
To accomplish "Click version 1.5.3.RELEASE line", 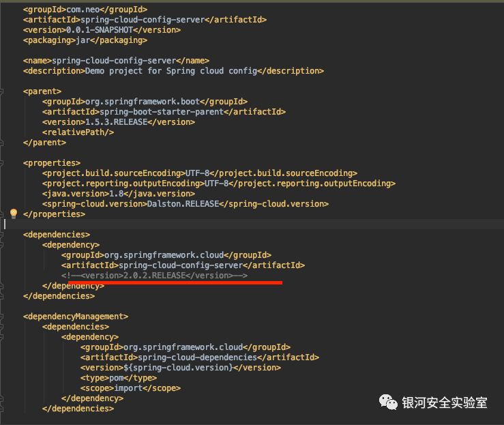I will click(x=118, y=122).
